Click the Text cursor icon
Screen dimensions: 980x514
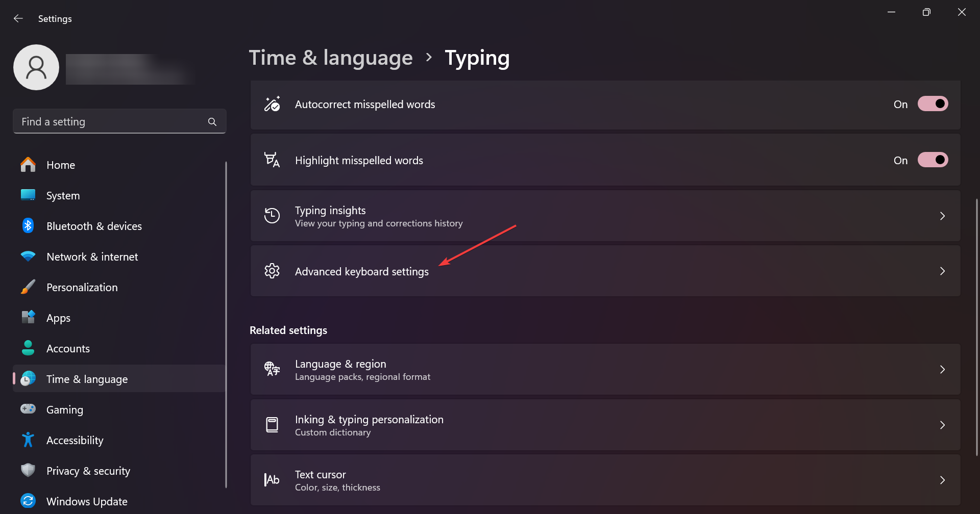(272, 480)
